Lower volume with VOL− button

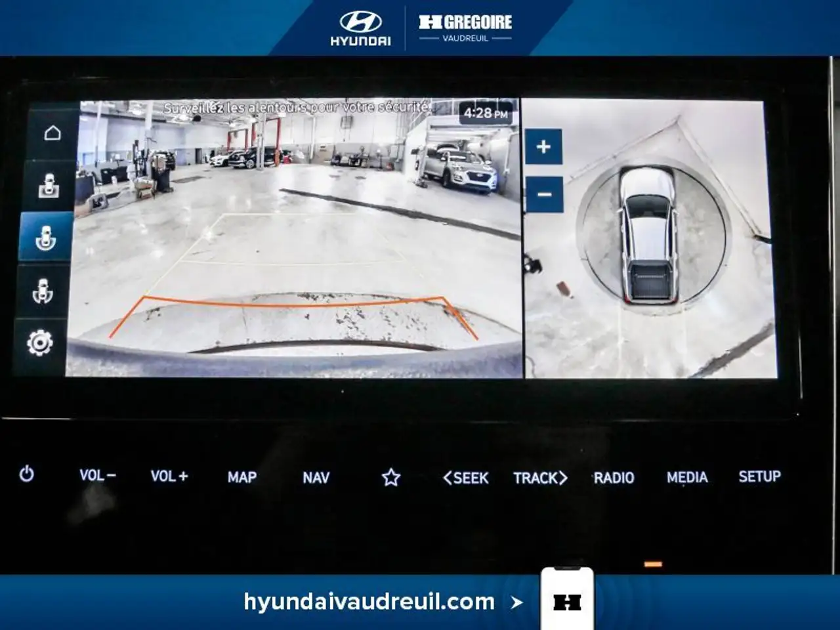coord(98,475)
